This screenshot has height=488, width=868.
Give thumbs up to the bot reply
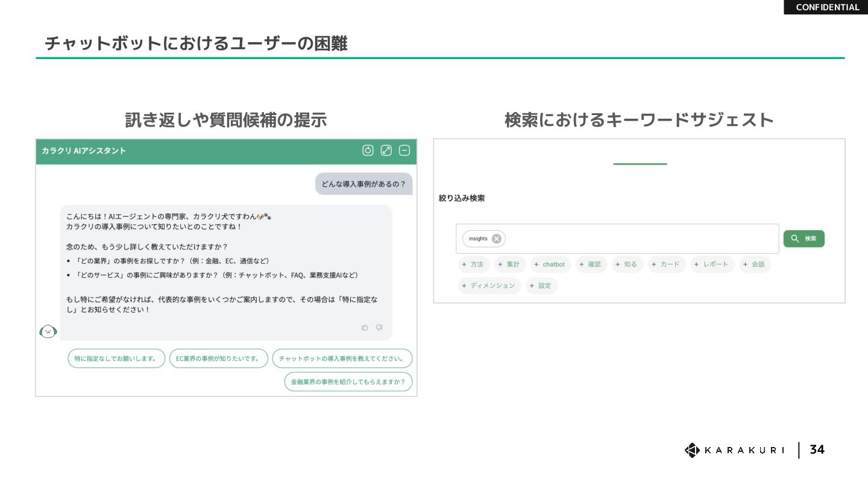click(365, 328)
